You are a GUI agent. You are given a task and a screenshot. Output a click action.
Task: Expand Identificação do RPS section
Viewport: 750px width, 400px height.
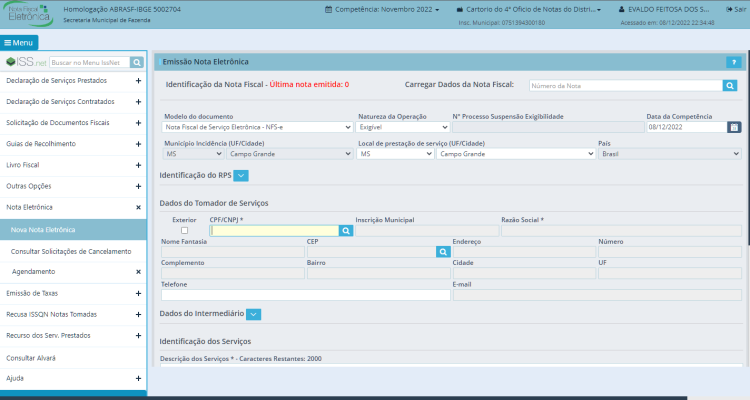(x=241, y=176)
